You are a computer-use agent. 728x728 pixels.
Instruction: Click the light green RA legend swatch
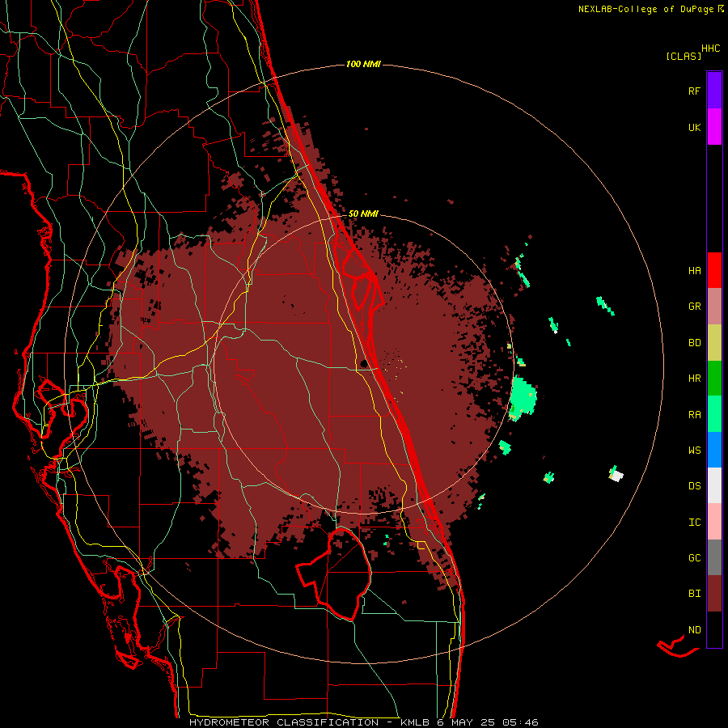coord(714,414)
